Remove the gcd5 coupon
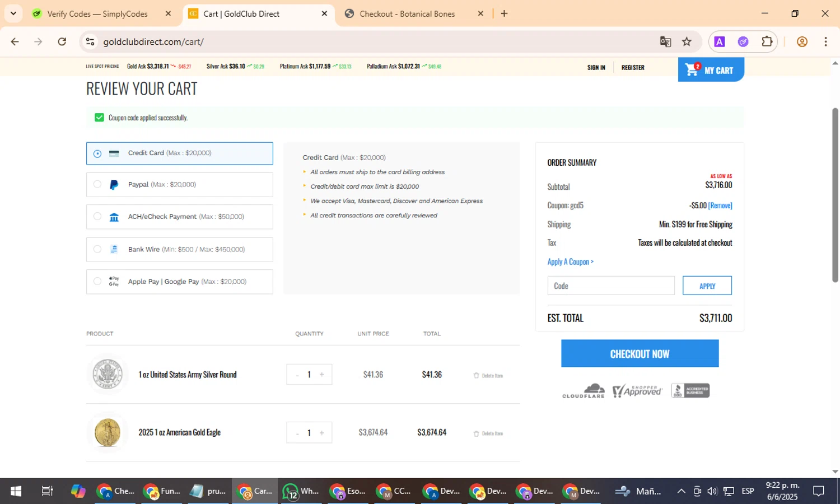840x504 pixels. click(720, 206)
